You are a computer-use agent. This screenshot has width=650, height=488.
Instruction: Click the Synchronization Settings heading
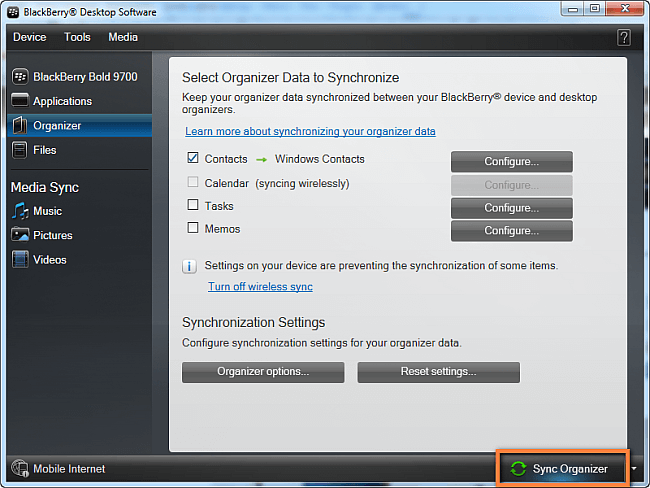click(x=254, y=322)
